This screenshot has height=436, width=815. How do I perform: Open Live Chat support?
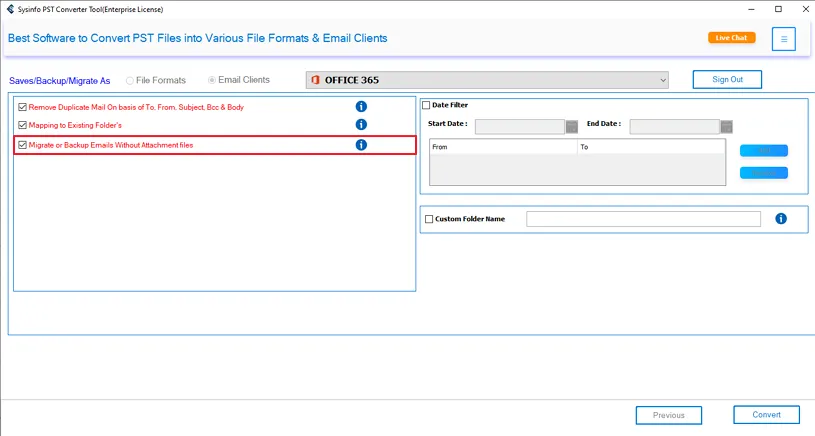pos(731,38)
